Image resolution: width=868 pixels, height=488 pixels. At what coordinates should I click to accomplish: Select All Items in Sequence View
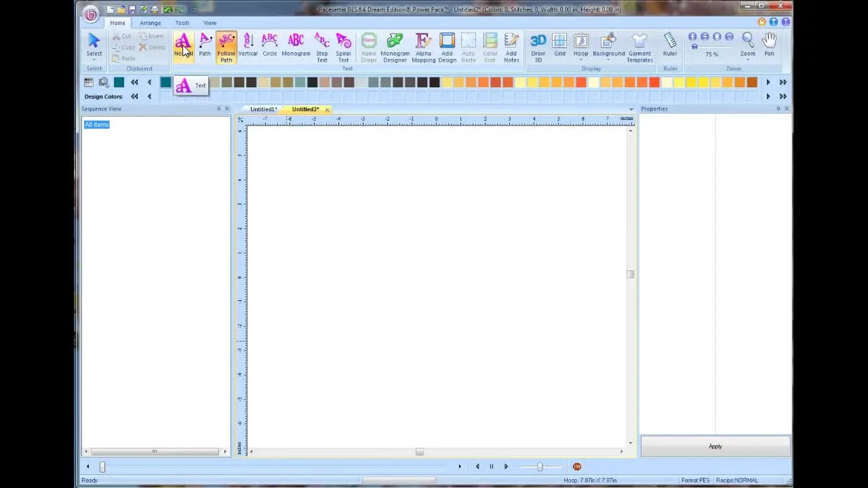click(96, 124)
